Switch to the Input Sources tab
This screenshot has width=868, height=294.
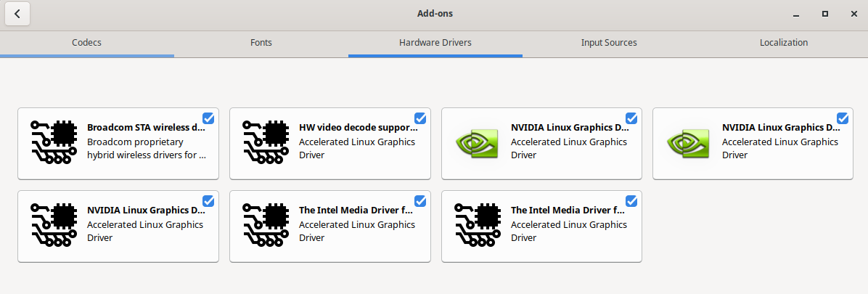click(x=609, y=43)
